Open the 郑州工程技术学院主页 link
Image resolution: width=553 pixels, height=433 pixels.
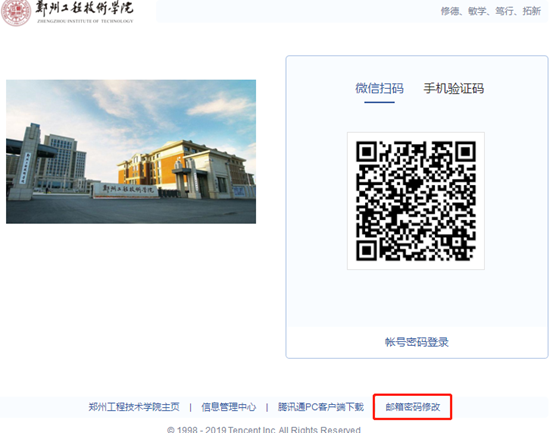pyautogui.click(x=134, y=407)
